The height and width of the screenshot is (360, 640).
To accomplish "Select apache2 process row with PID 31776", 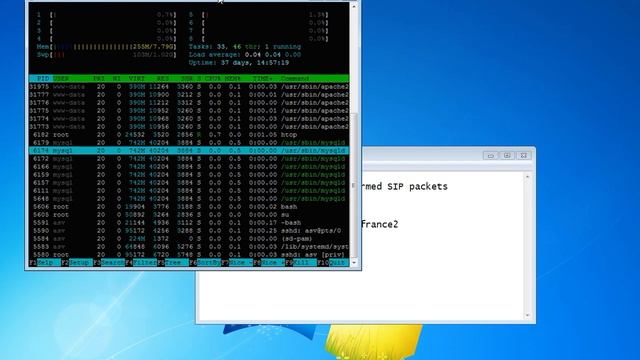I will pyautogui.click(x=189, y=102).
